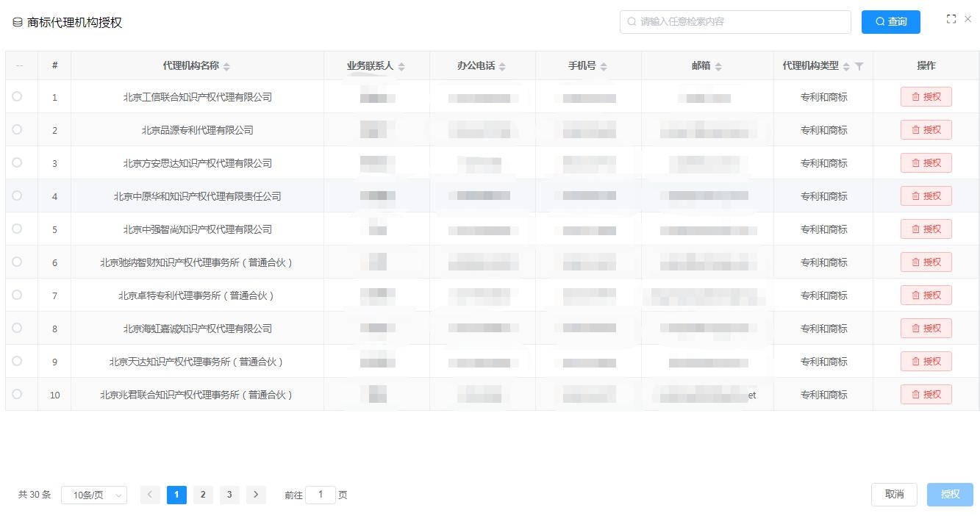Image resolution: width=980 pixels, height=516 pixels.
Task: Select radio for 北京中强智尚知识产权代理有限公司
Action: 17,229
